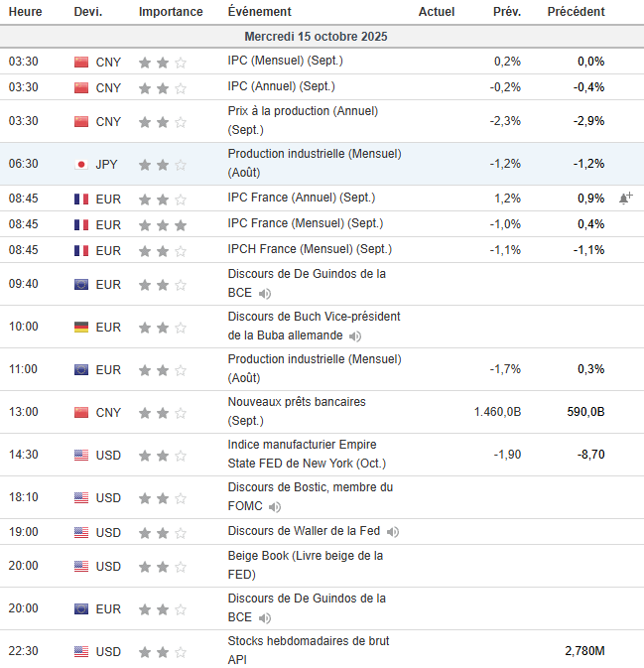Click speaker icon beside Bostic FOMC speech

tap(274, 507)
